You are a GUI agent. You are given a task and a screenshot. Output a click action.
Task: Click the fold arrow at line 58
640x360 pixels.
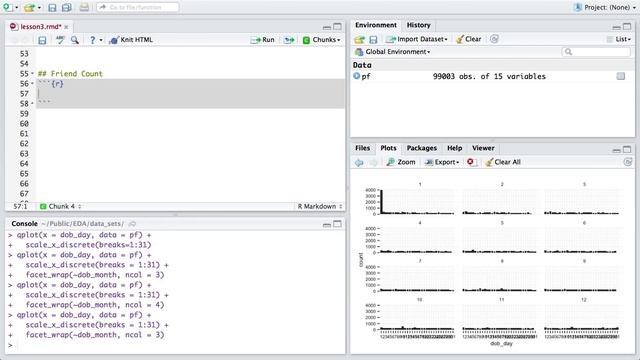32,104
